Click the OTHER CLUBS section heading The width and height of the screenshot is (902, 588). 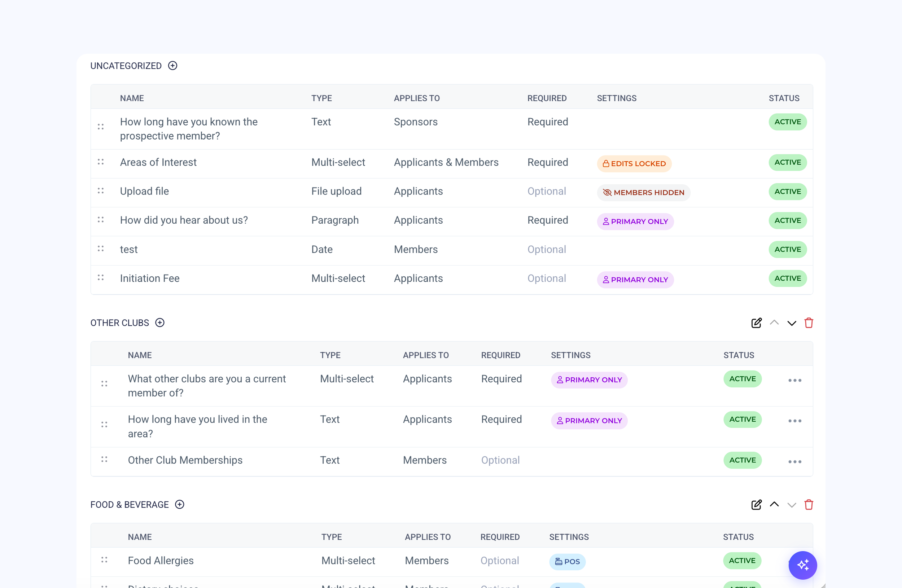pyautogui.click(x=119, y=323)
